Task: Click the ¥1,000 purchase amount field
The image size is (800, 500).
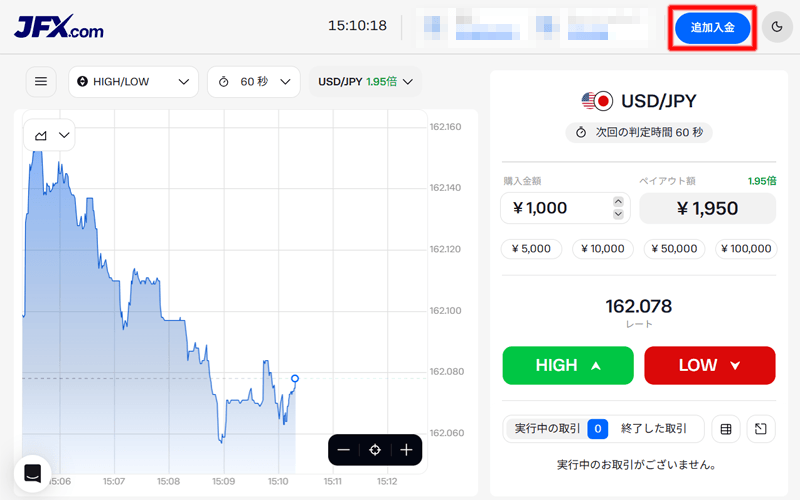Action: pos(565,208)
